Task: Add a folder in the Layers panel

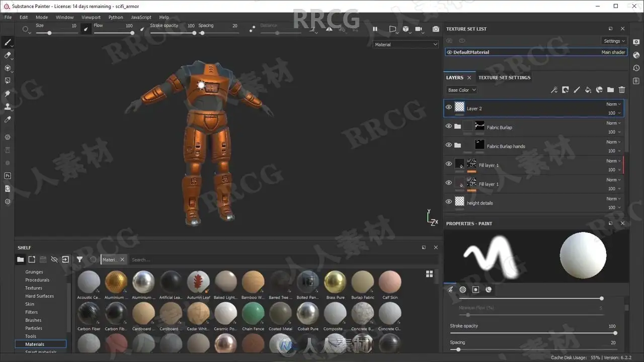Action: [x=610, y=90]
